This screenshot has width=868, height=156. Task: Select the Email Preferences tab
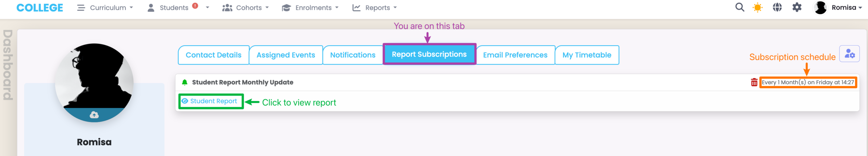click(515, 55)
